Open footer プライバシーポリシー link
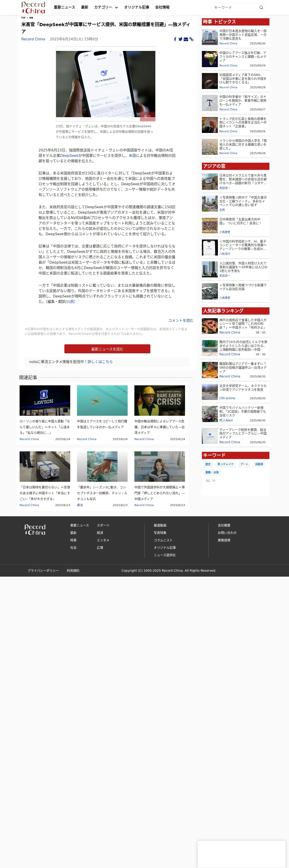 coord(43,571)
